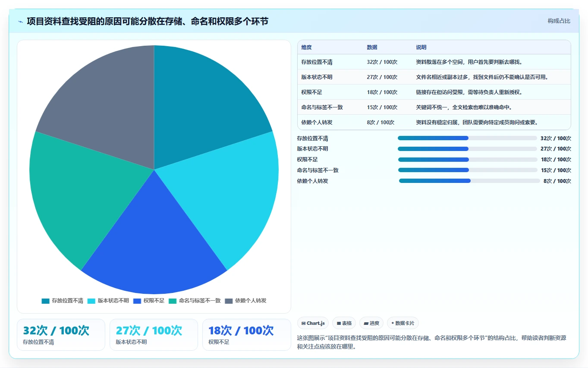The width and height of the screenshot is (588, 368).
Task: Select table cell 存放位置不清
Action: [x=317, y=62]
